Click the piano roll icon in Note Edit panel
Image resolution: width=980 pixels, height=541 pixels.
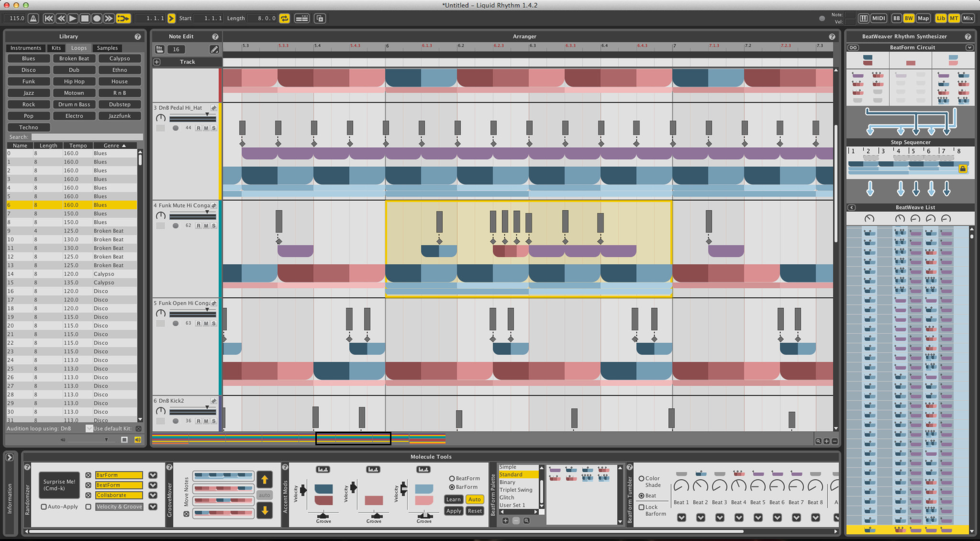point(159,49)
